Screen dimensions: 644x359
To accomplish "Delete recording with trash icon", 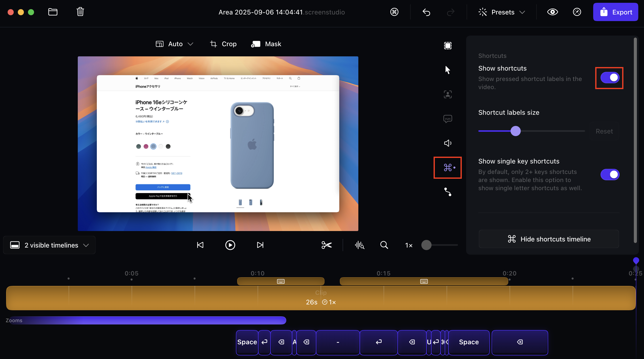I will pyautogui.click(x=80, y=12).
